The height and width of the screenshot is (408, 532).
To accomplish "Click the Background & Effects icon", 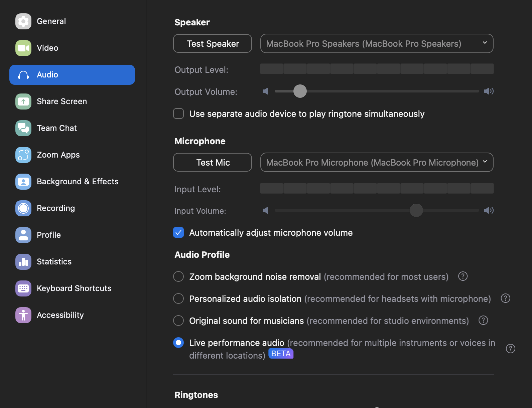I will point(23,182).
